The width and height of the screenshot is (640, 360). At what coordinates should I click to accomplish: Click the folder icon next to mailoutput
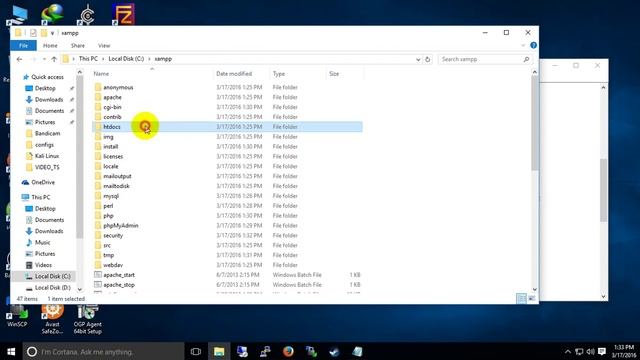tap(98, 176)
